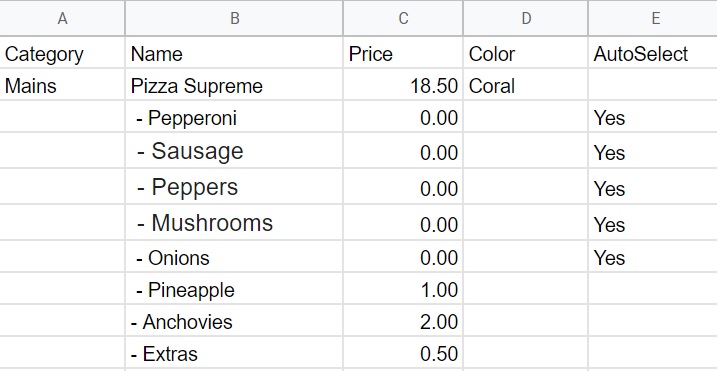
Task: Select Pineapple's 1.00 price cell
Action: click(403, 289)
